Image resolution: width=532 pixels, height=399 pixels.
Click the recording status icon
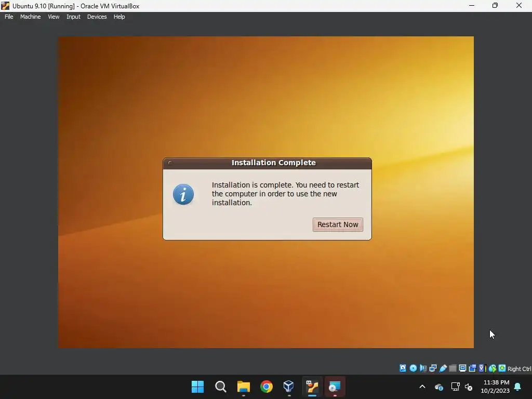[472, 368]
